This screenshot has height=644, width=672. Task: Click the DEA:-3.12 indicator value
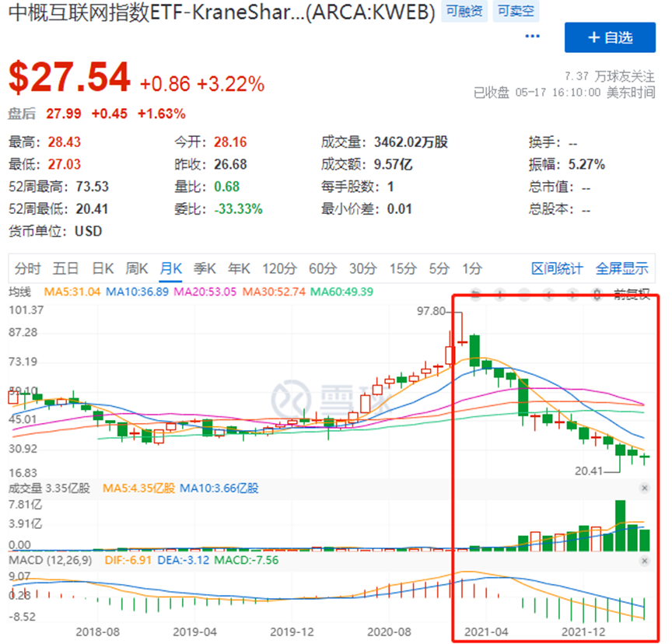pyautogui.click(x=183, y=561)
